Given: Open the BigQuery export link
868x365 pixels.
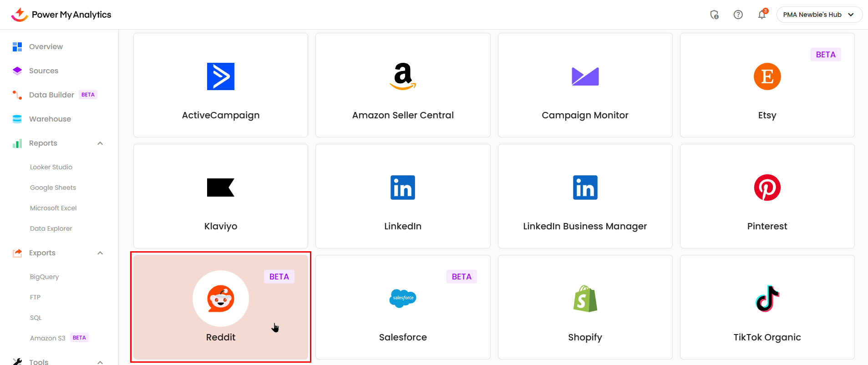Looking at the screenshot, I should 44,277.
